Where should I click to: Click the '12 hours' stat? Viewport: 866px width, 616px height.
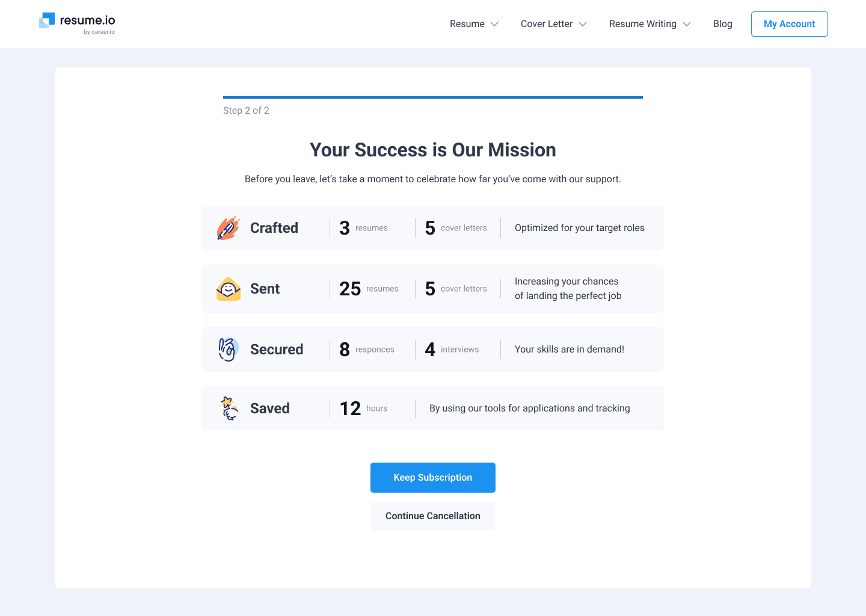[x=363, y=408]
